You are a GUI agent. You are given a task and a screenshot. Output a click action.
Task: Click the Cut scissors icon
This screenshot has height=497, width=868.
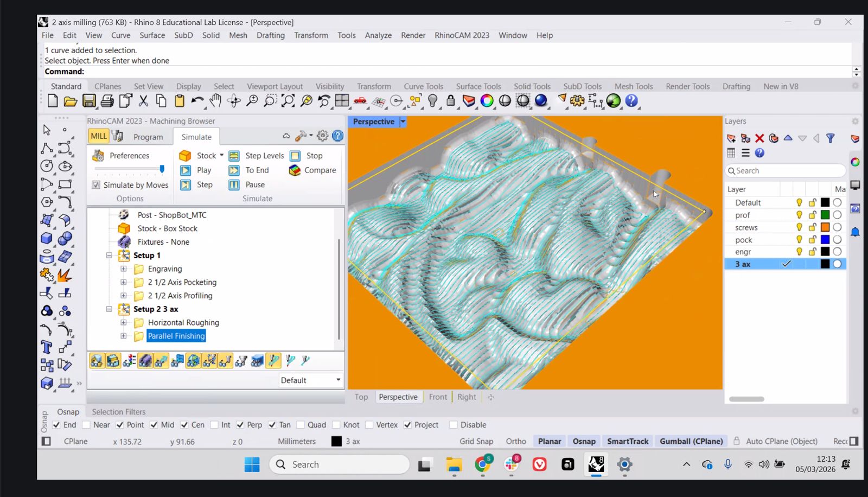coord(143,101)
